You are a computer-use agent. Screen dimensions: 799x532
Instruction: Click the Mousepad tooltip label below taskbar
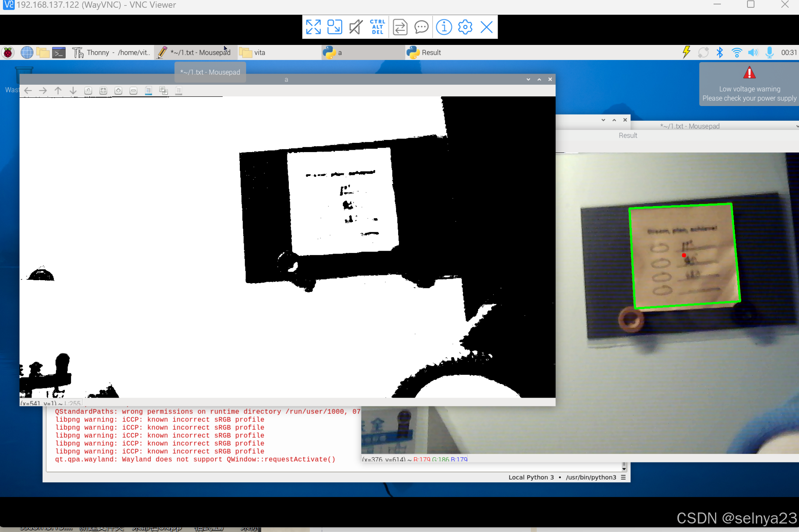210,72
